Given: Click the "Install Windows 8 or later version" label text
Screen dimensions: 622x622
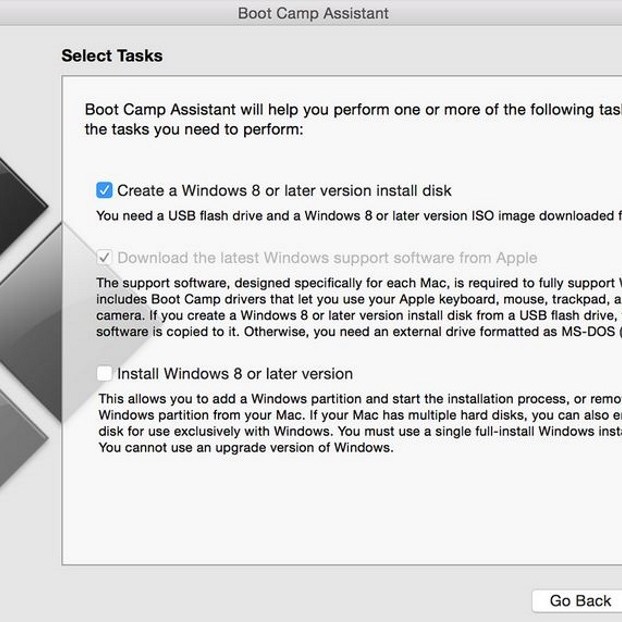Looking at the screenshot, I should click(x=235, y=374).
